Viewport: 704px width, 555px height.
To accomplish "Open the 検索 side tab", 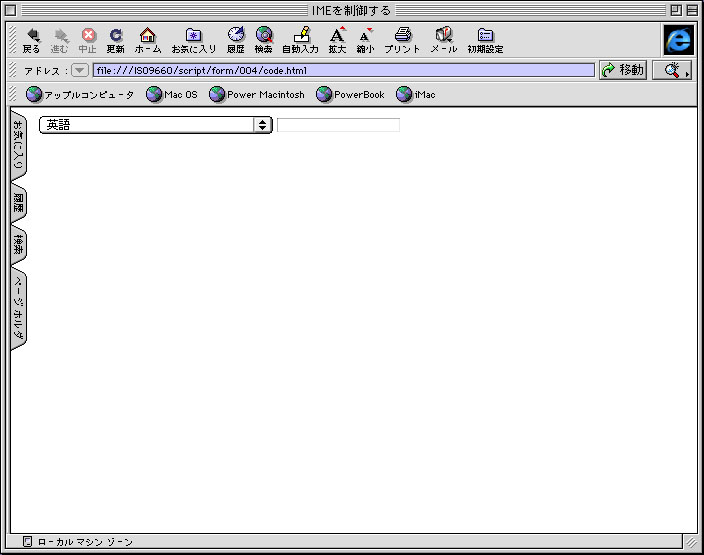I will [x=18, y=245].
